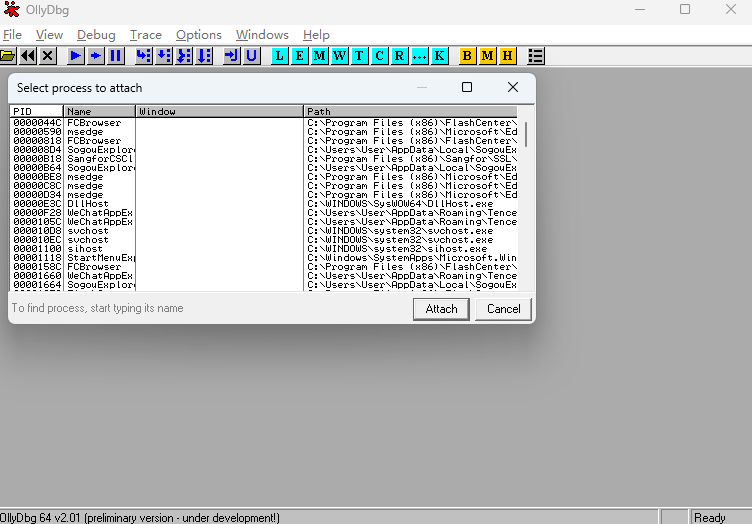This screenshot has height=524, width=752.
Task: Click the Open file folder icon
Action: (8, 56)
